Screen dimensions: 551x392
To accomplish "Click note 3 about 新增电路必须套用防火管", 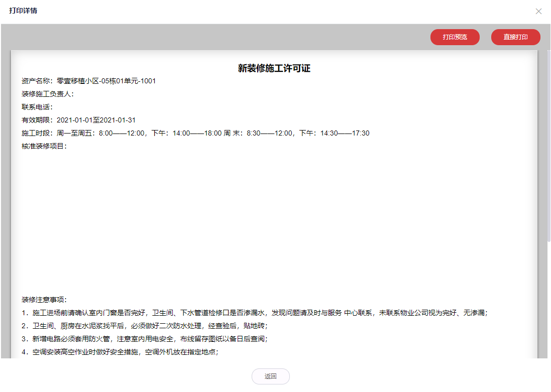I will click(x=145, y=339).
